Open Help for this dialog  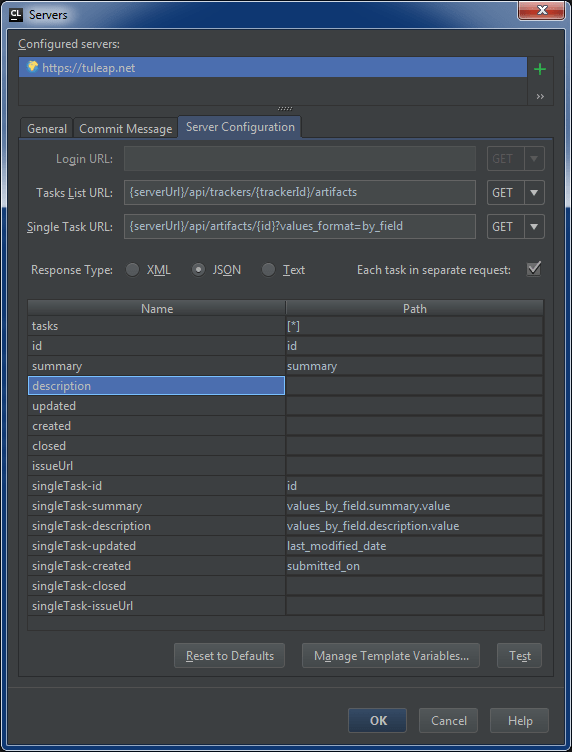pos(520,720)
